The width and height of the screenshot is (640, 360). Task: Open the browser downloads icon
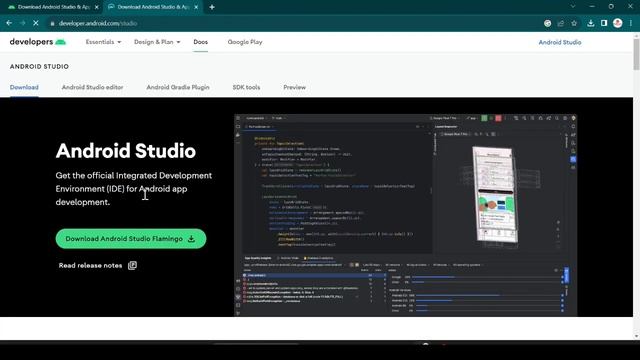pos(591,23)
